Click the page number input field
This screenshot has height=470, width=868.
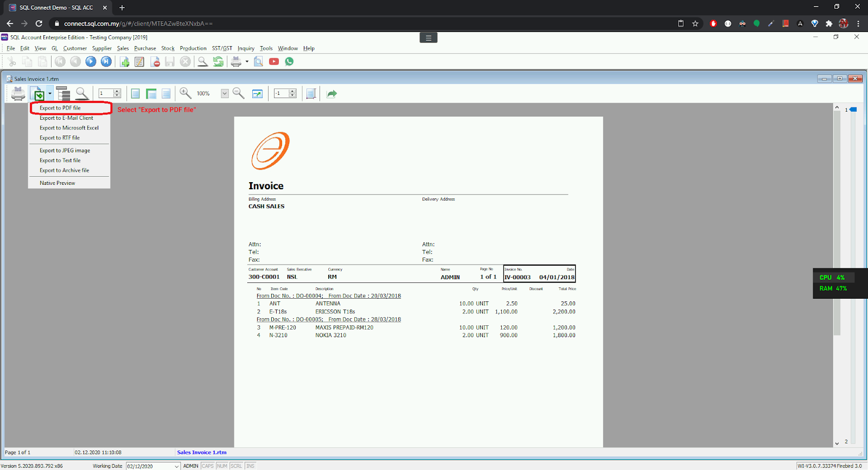106,93
